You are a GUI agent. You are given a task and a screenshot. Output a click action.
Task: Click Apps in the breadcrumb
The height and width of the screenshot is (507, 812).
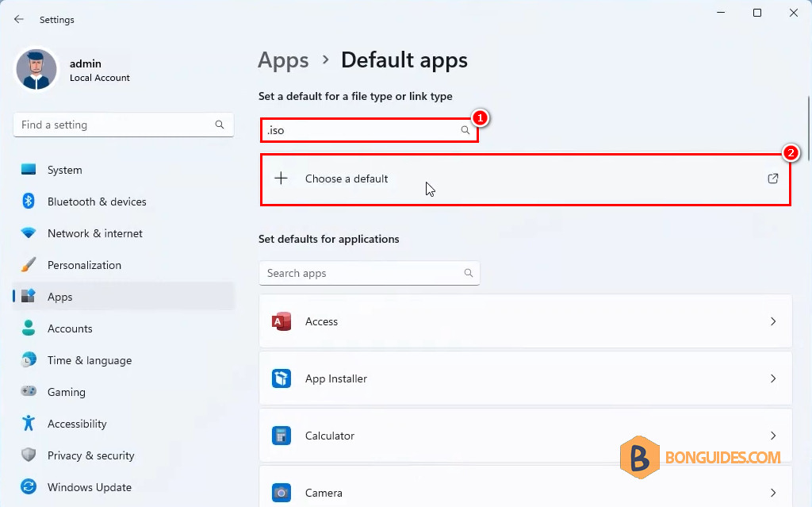click(x=283, y=60)
